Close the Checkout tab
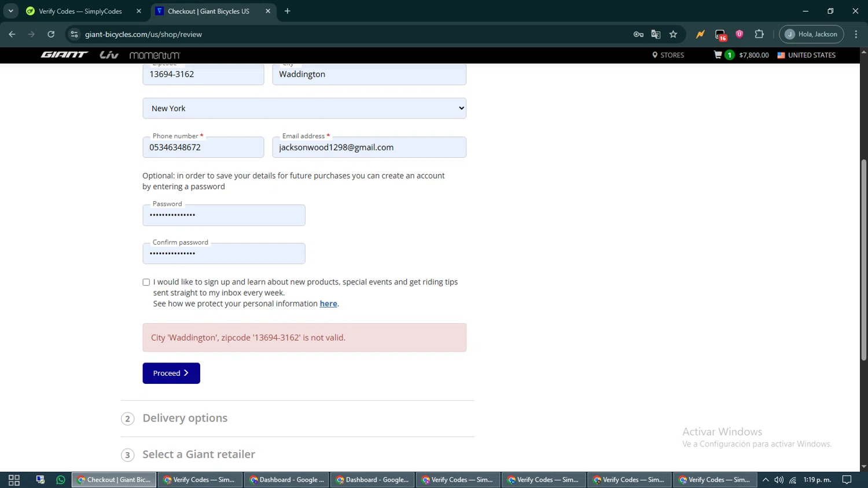 pyautogui.click(x=268, y=11)
